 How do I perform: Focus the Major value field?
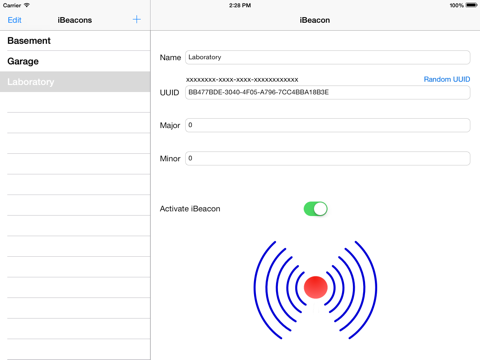coord(328,125)
